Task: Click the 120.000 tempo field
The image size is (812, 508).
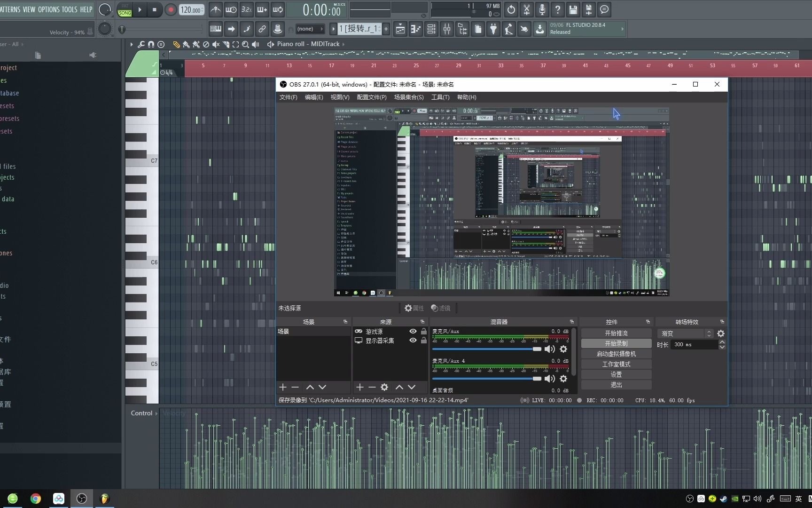Action: [191, 10]
